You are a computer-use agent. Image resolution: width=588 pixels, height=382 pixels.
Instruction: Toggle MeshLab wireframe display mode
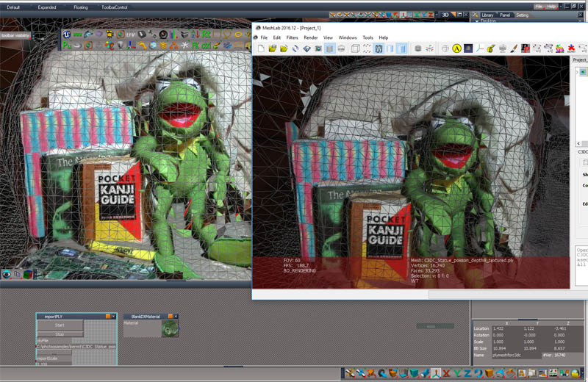coord(379,48)
